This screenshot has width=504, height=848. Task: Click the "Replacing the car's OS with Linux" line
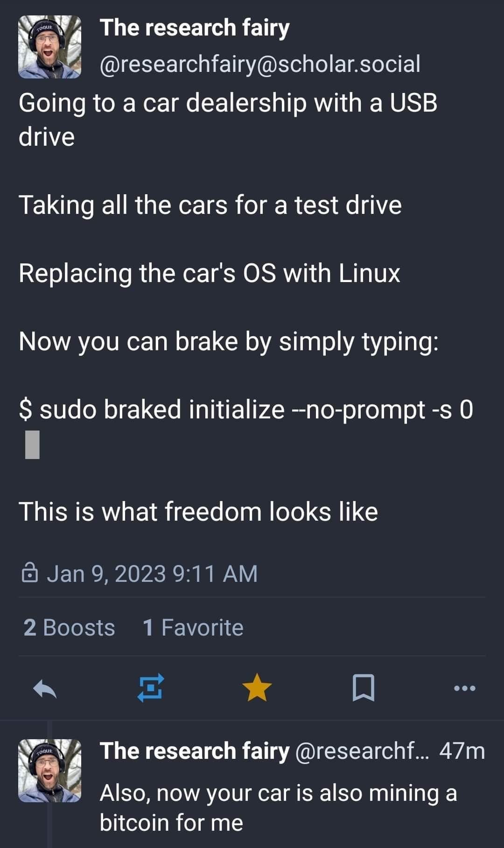(x=210, y=273)
